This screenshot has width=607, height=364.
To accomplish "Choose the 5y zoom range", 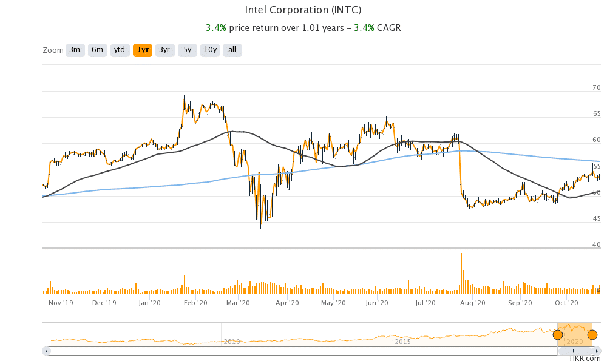I will point(188,50).
